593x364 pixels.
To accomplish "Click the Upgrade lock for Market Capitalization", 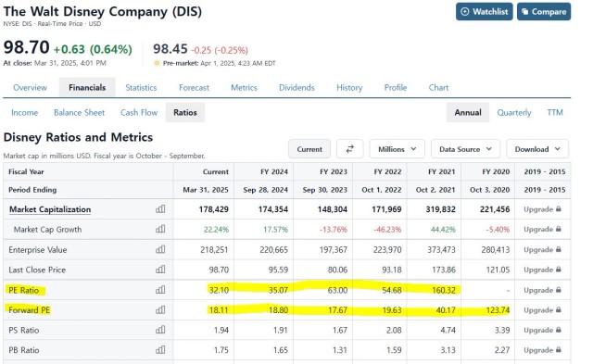I will point(542,209).
